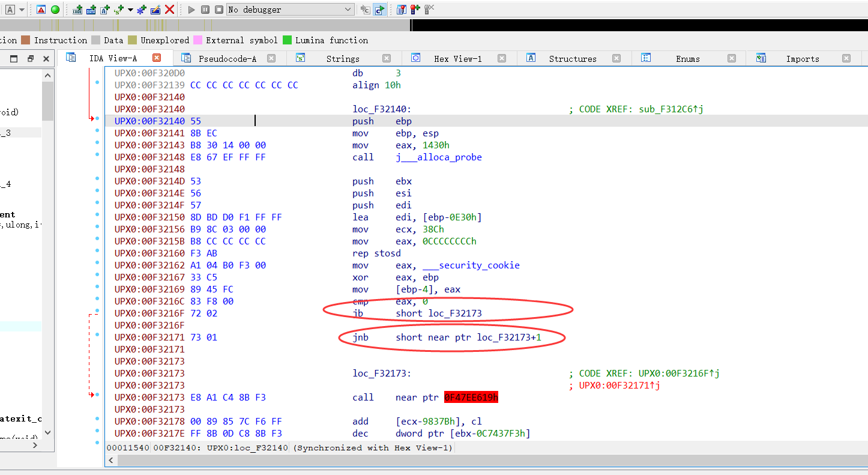Image resolution: width=868 pixels, height=475 pixels.
Task: Close the left functions panel
Action: click(x=46, y=59)
